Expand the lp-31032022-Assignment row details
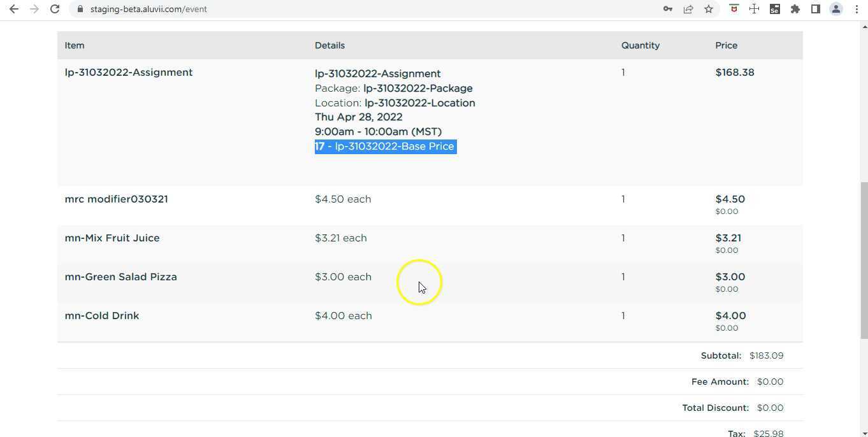Image resolution: width=868 pixels, height=437 pixels. (128, 72)
